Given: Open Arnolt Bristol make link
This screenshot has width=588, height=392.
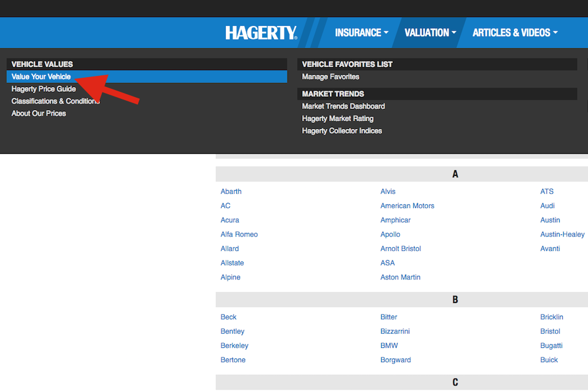Looking at the screenshot, I should (400, 248).
